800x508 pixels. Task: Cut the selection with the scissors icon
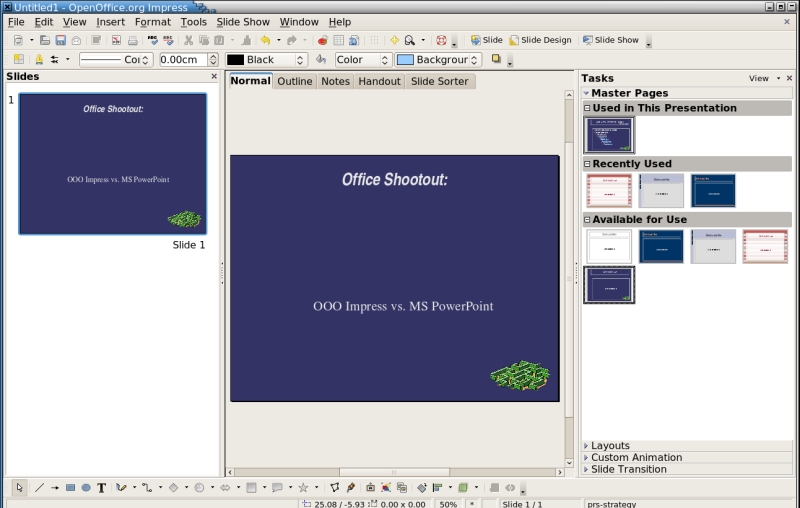(188, 40)
